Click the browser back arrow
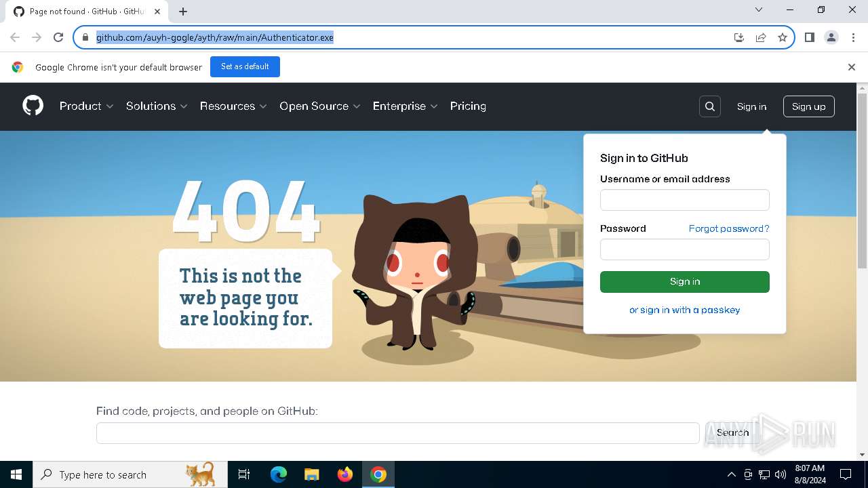This screenshot has width=868, height=488. pyautogui.click(x=15, y=37)
